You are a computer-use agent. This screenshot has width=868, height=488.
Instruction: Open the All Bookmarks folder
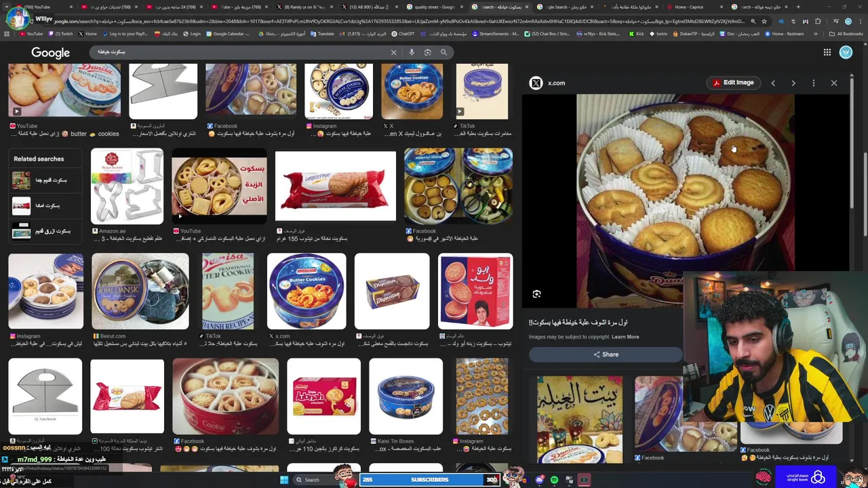[x=846, y=34]
